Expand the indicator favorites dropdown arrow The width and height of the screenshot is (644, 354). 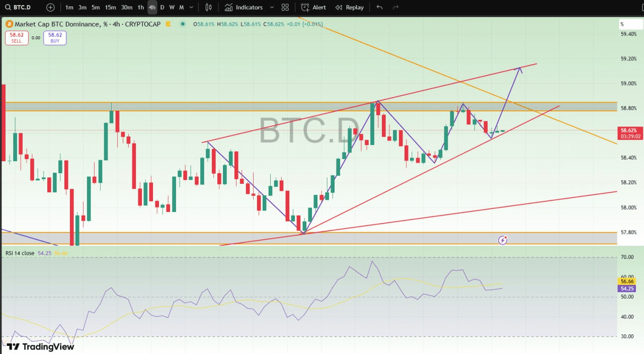click(272, 8)
